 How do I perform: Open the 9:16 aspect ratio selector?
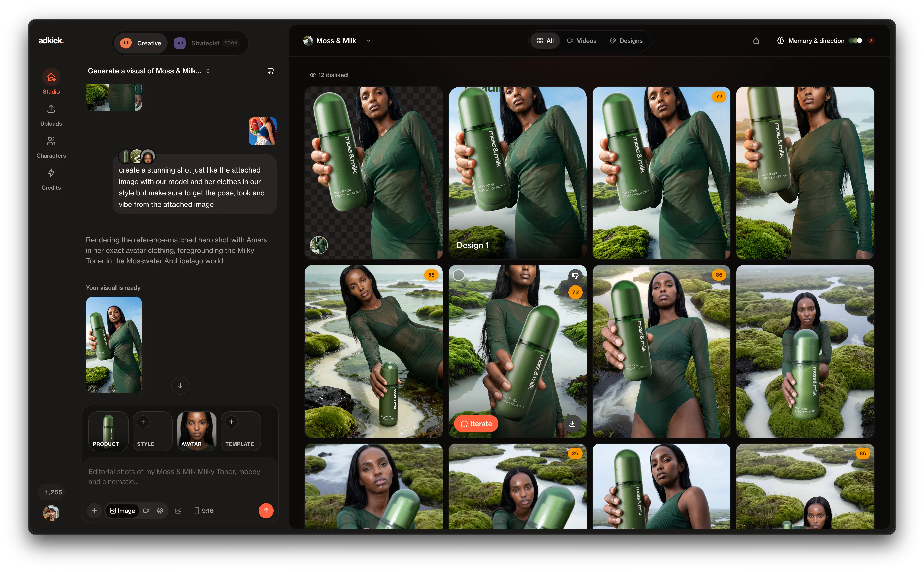pos(203,511)
